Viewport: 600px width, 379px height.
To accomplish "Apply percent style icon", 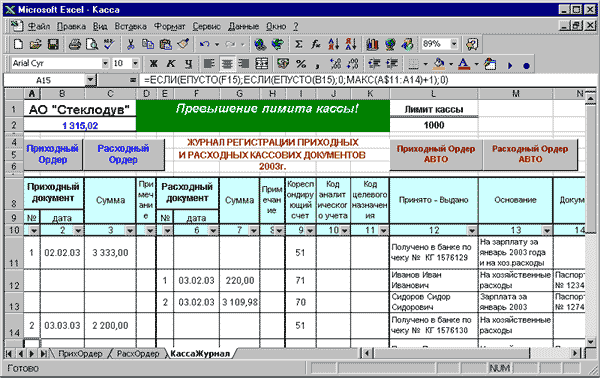I will 301,64.
